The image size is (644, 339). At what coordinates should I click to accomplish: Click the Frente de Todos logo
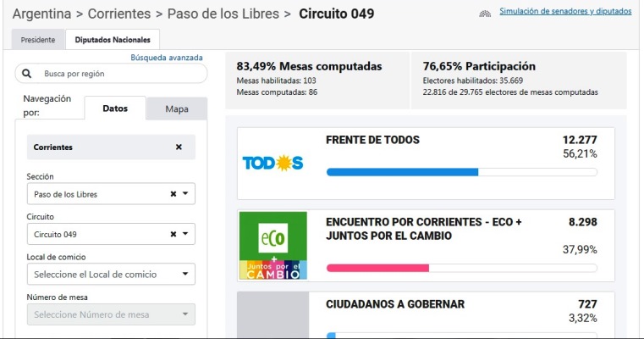[x=272, y=164]
